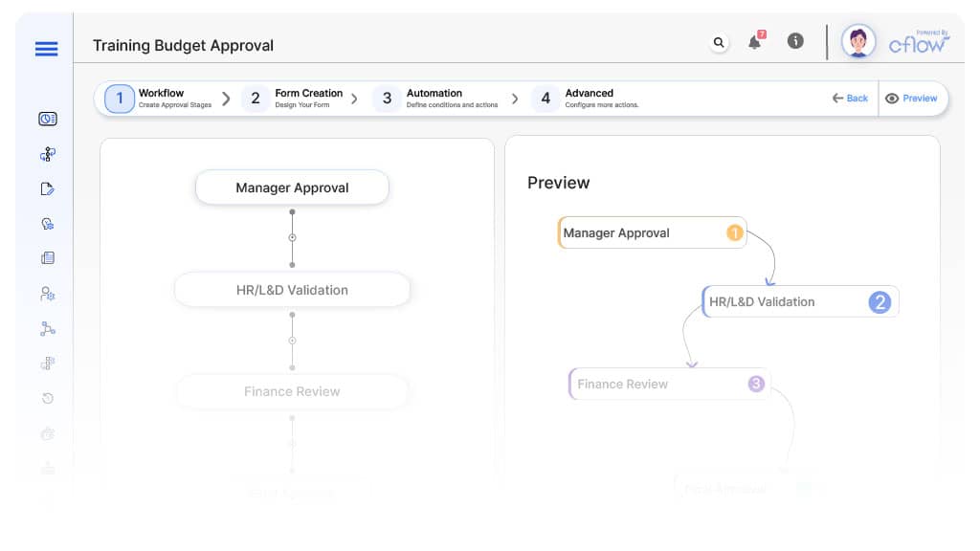Open the hamburger menu in sidebar
This screenshot has width=980, height=551.
pyautogui.click(x=46, y=49)
